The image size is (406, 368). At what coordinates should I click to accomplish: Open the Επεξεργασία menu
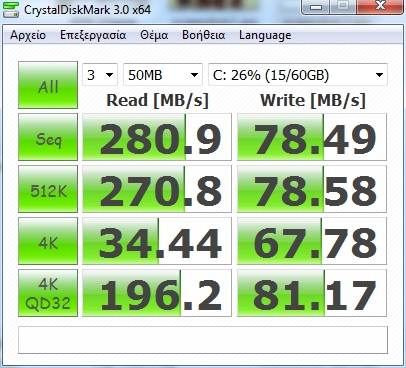coord(93,35)
